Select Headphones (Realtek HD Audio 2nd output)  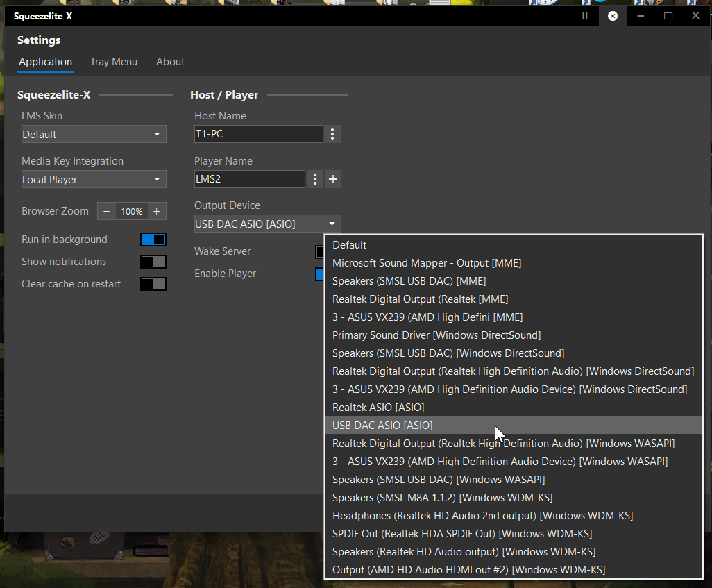point(514,516)
